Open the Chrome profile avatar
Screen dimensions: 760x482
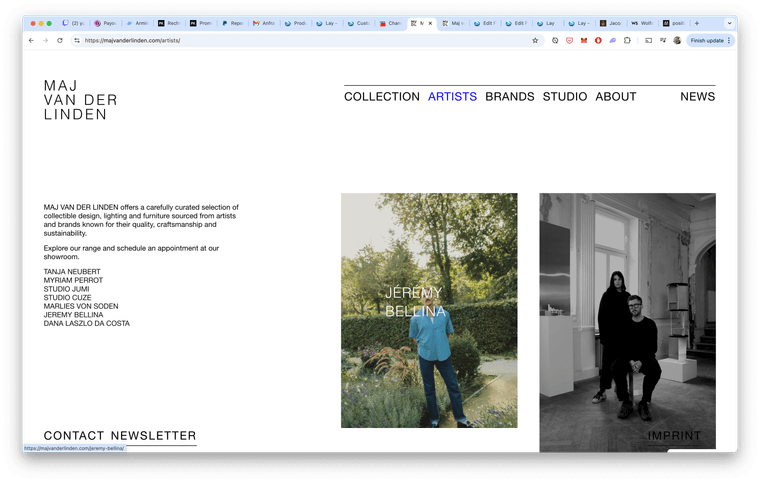[x=677, y=41]
